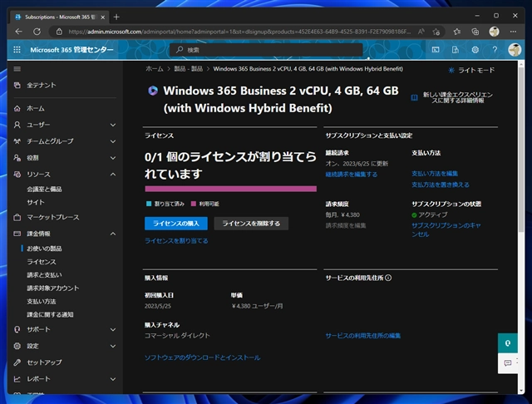Add page to favorites star icon
This screenshot has height=404, width=532.
click(x=436, y=32)
